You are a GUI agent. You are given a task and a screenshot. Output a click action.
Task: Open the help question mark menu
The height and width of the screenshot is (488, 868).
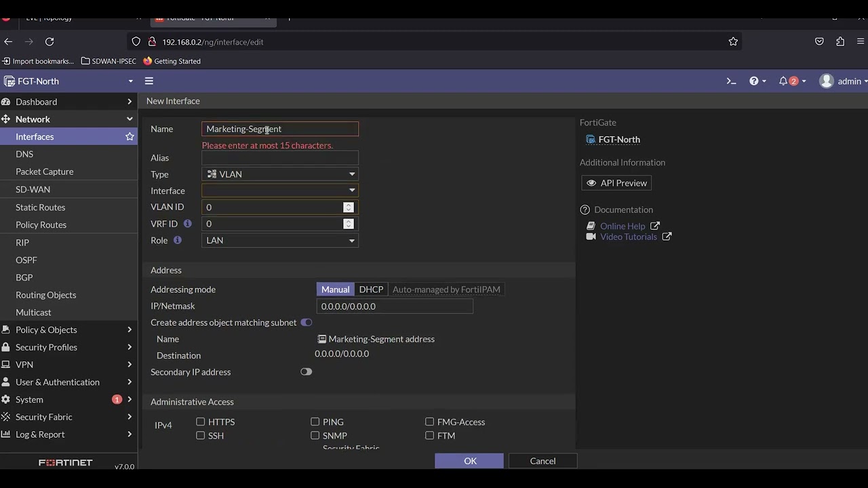tap(757, 81)
